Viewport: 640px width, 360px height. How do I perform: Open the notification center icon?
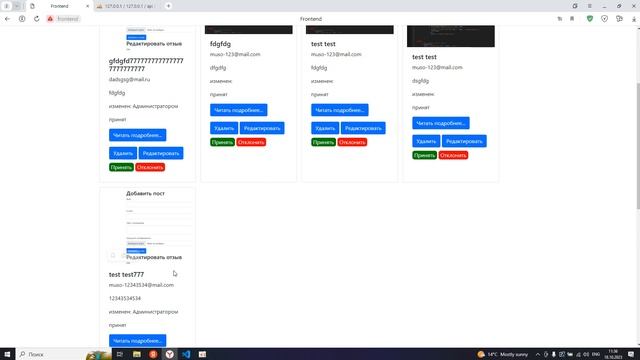click(631, 354)
